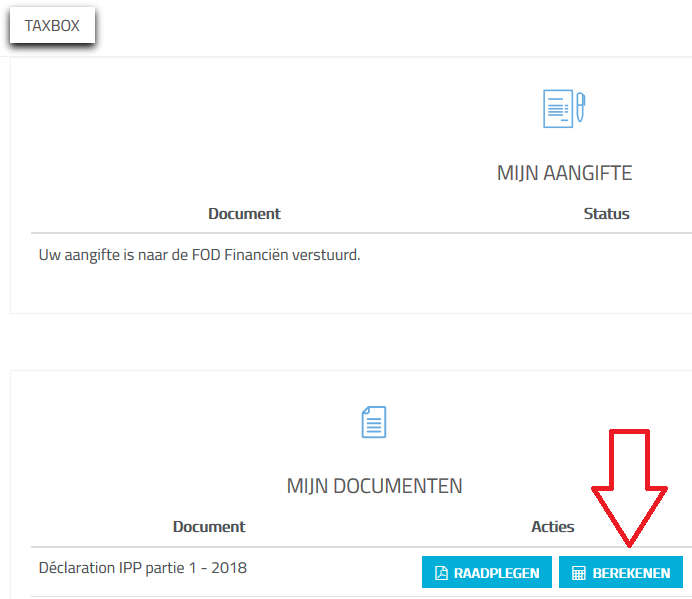This screenshot has width=692, height=599.
Task: Click the document icon above MIJN DOCUMENTEN
Action: (374, 422)
